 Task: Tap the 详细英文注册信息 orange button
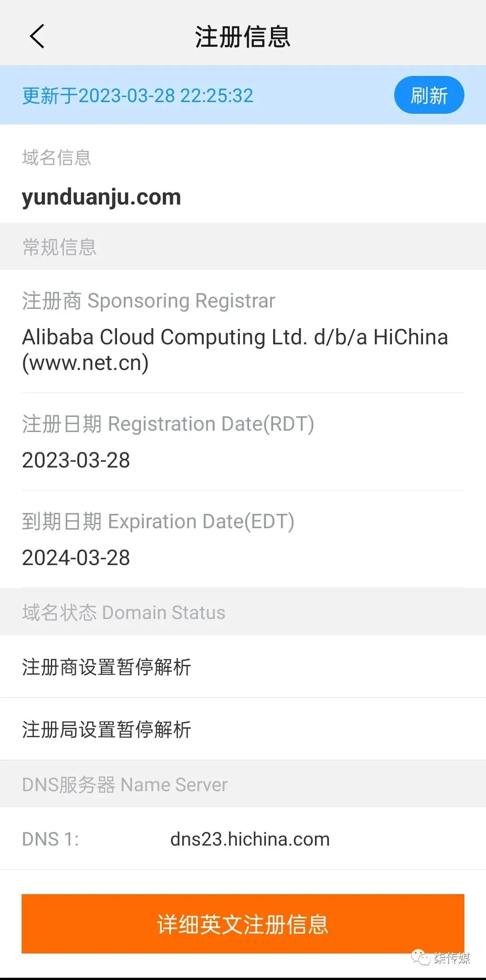[x=243, y=924]
